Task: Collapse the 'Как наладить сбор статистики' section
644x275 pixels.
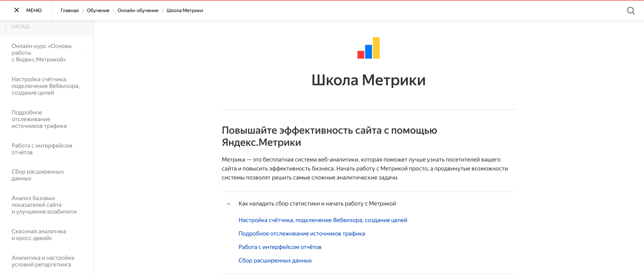Action: click(x=228, y=204)
